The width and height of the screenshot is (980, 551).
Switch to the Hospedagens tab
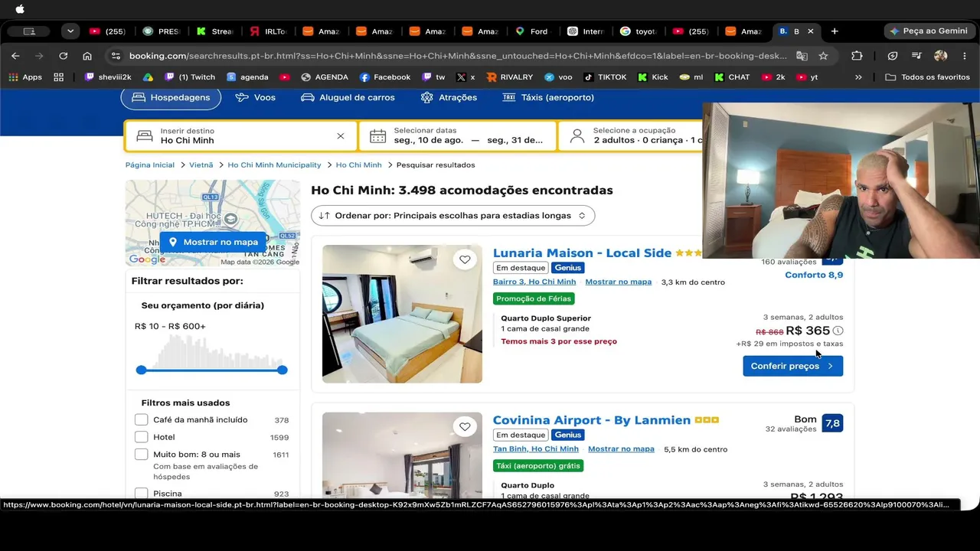pos(171,98)
